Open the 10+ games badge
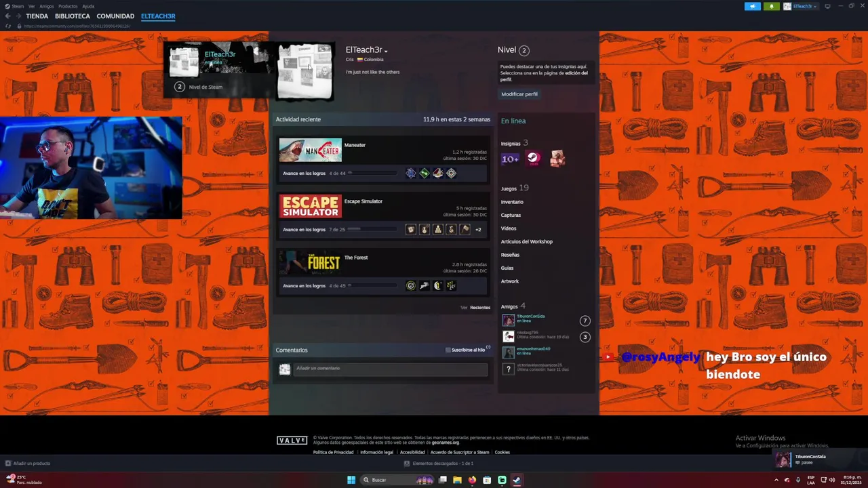The width and height of the screenshot is (868, 488). (510, 159)
